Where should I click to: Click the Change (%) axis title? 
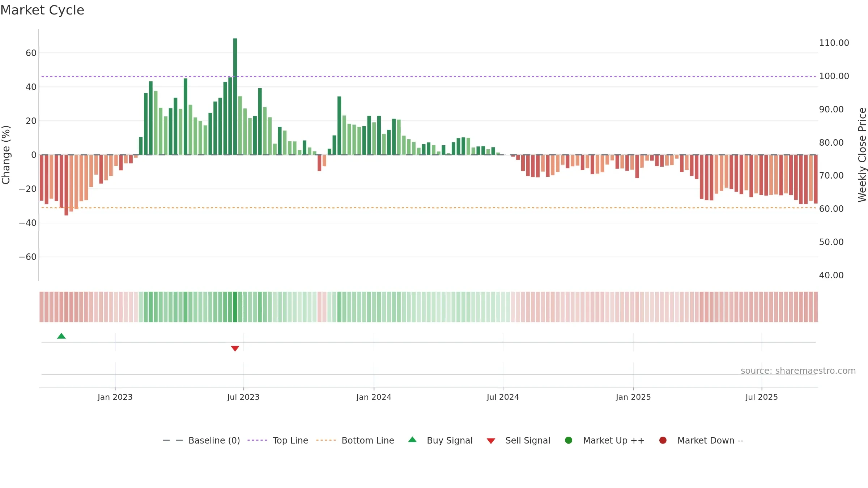pos(6,155)
